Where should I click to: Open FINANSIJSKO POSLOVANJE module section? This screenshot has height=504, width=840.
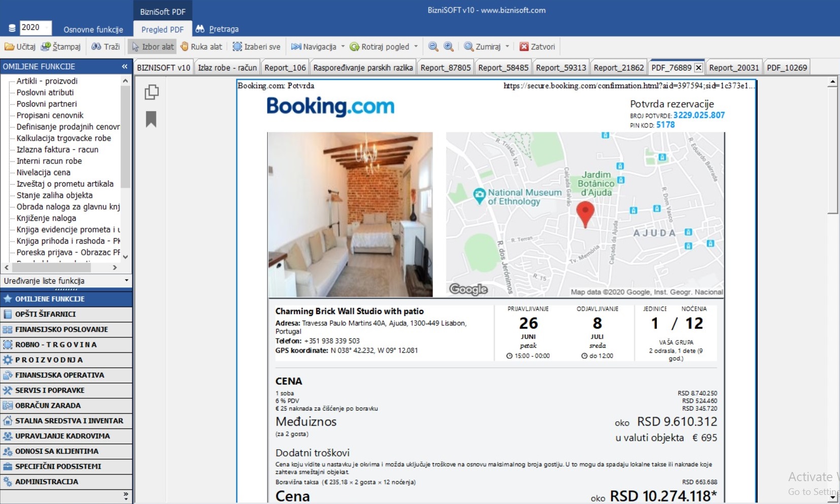point(66,329)
